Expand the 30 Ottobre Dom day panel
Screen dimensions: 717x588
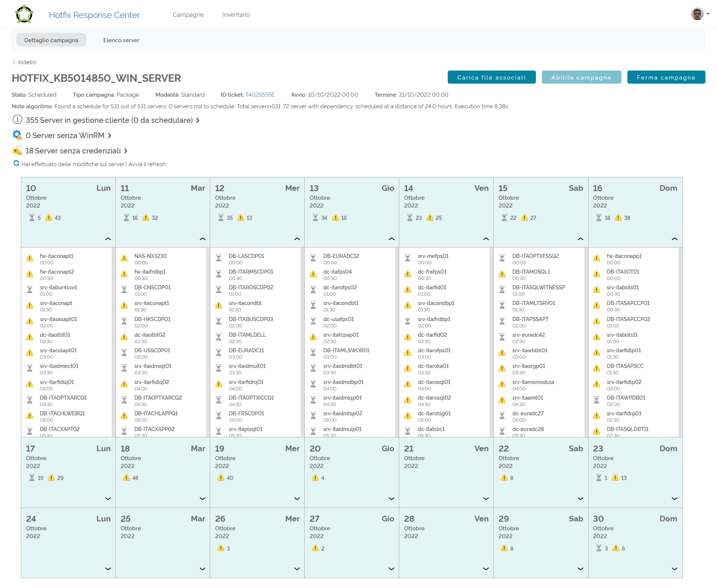pyautogui.click(x=674, y=569)
